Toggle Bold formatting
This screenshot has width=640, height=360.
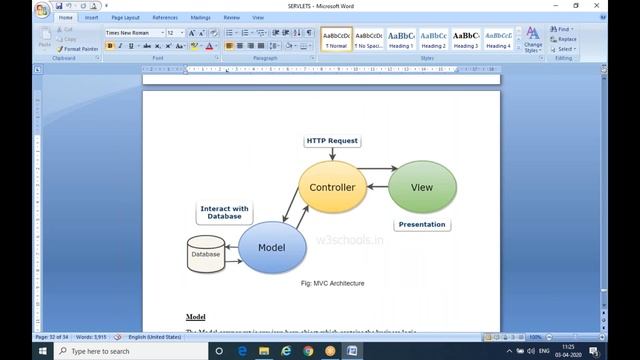click(x=110, y=46)
